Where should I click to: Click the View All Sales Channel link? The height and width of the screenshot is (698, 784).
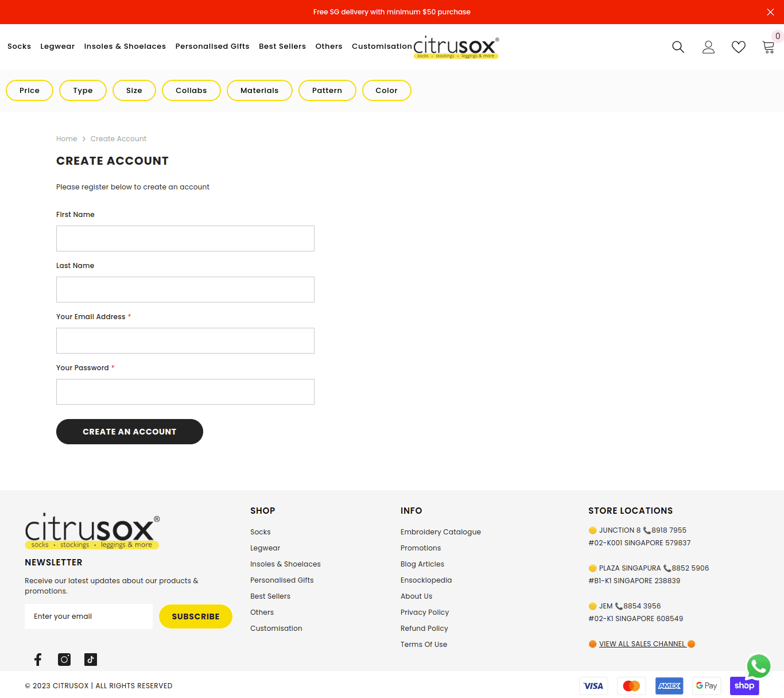coord(642,644)
